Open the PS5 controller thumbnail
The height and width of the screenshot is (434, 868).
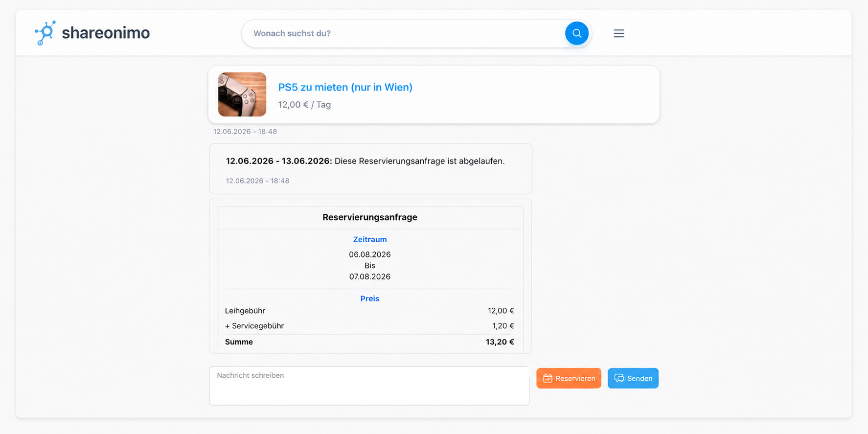(x=242, y=94)
